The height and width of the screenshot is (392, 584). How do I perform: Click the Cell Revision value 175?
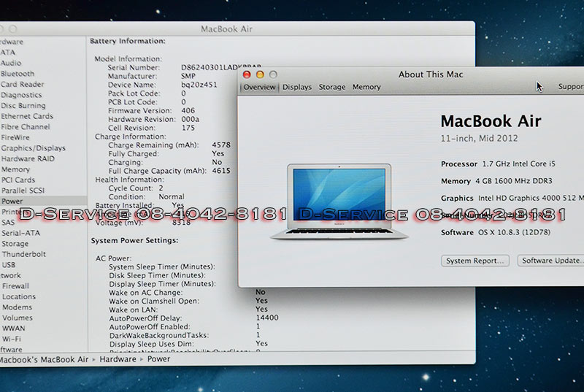click(188, 128)
